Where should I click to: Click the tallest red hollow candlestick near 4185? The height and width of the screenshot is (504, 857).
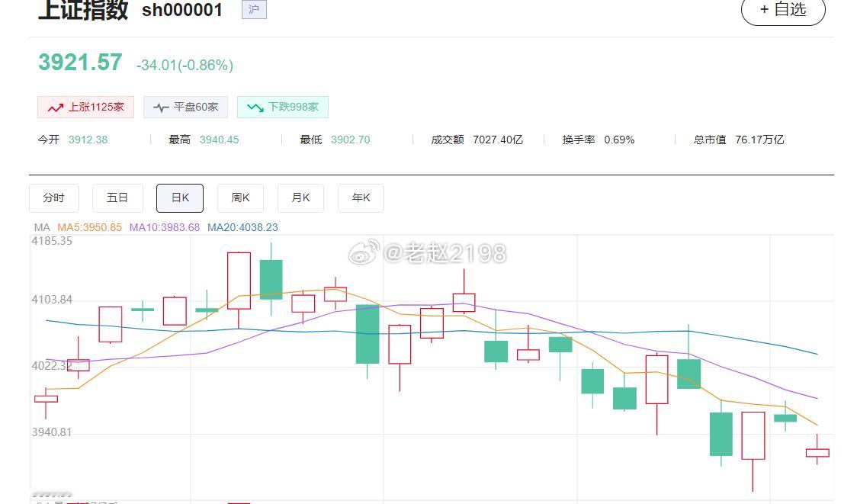coord(239,281)
